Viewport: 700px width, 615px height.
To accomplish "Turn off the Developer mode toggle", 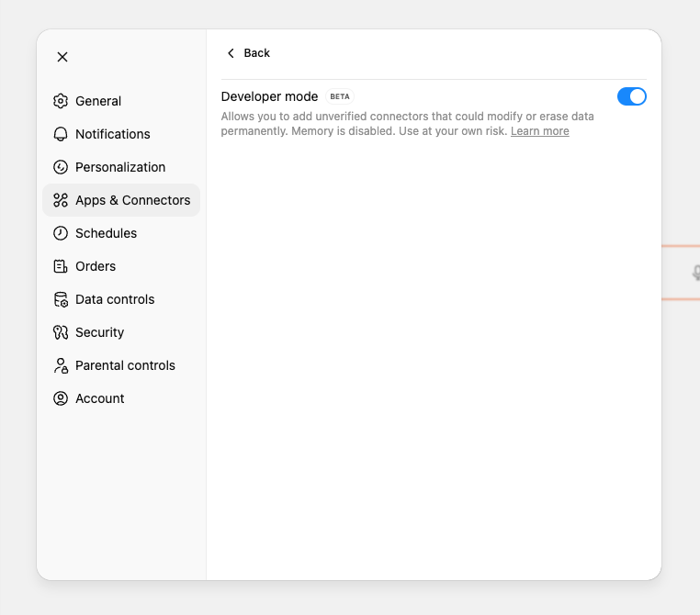I will [631, 96].
